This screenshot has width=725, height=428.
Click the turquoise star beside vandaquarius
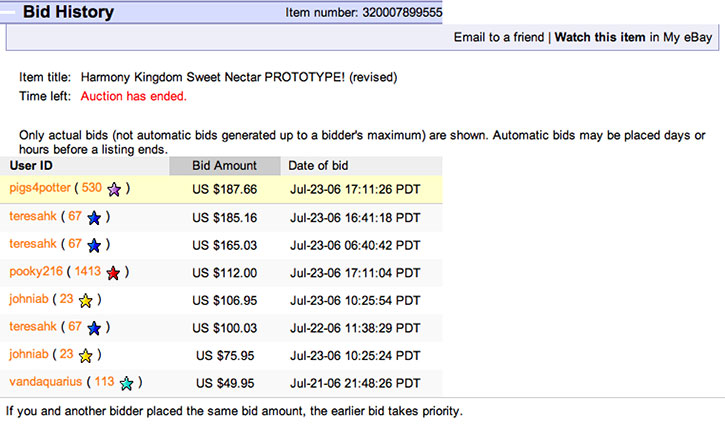pos(126,383)
